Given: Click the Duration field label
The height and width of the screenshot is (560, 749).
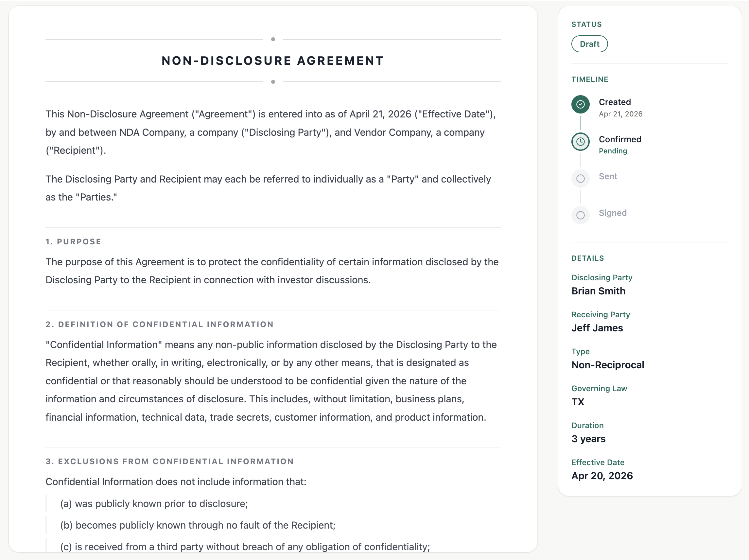Looking at the screenshot, I should point(587,426).
